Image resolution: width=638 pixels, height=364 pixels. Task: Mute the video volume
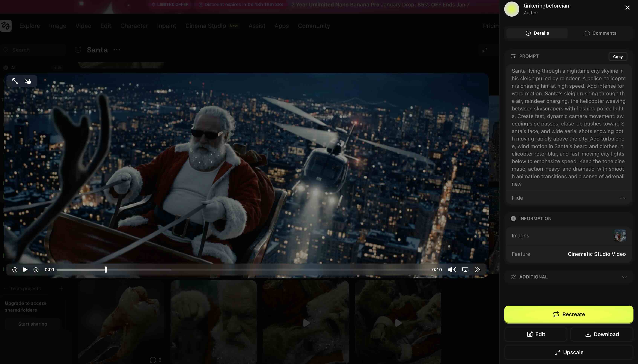pyautogui.click(x=452, y=269)
